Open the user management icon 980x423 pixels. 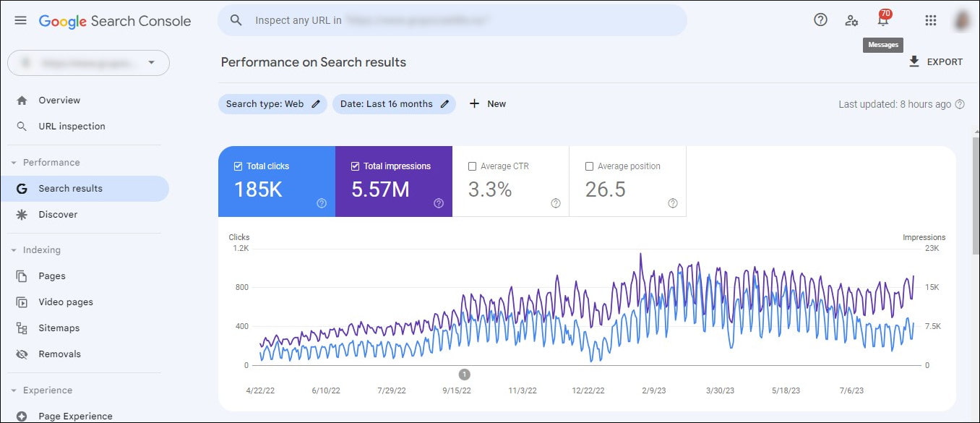click(852, 20)
